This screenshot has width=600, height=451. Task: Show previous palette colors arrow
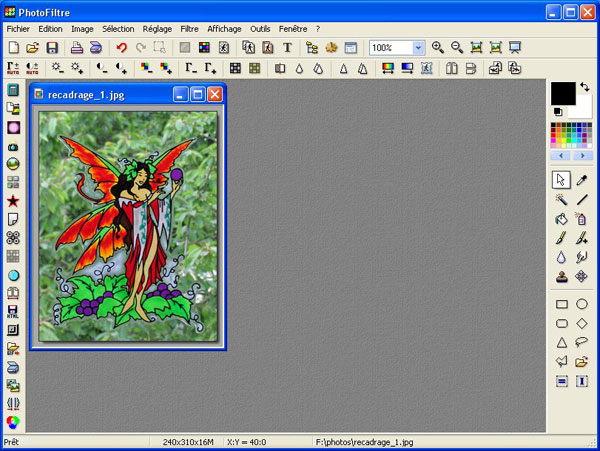point(561,156)
